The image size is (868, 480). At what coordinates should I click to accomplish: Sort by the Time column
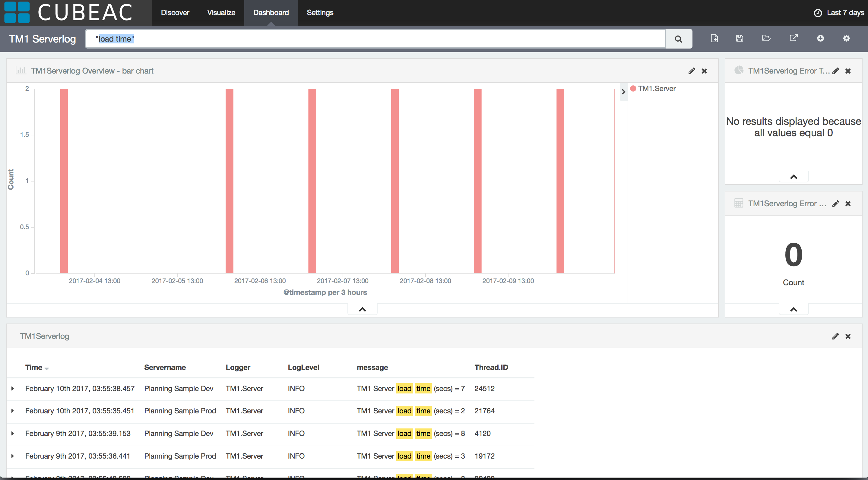click(x=37, y=367)
